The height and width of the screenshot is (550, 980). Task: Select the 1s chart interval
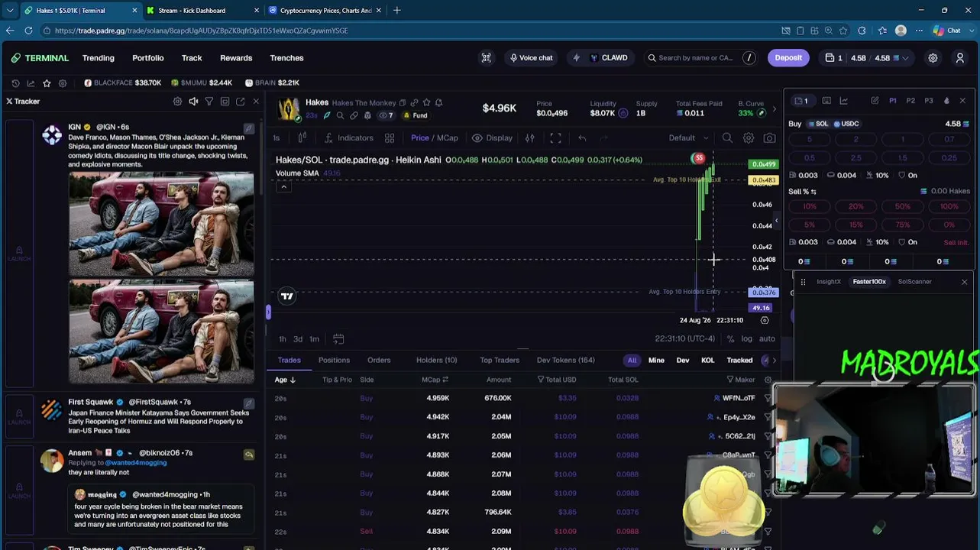coord(277,138)
